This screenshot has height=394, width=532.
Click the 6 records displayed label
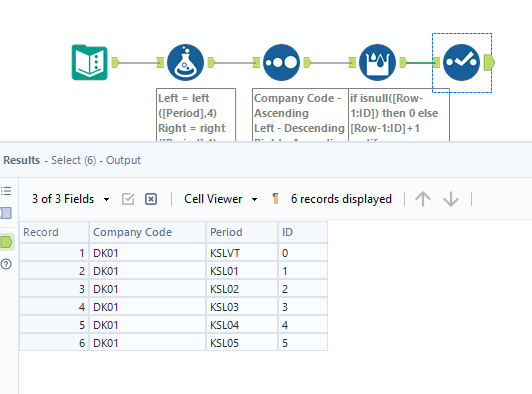click(x=341, y=199)
